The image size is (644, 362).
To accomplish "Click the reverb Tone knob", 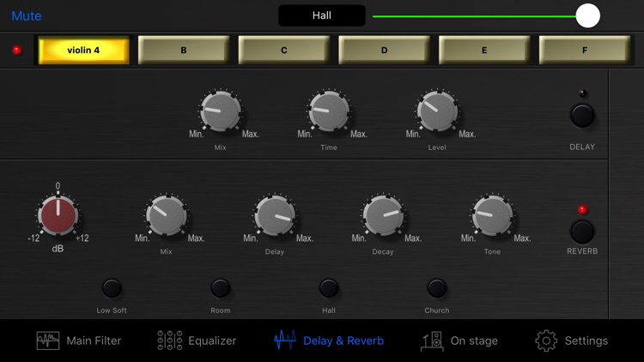I will pyautogui.click(x=492, y=215).
